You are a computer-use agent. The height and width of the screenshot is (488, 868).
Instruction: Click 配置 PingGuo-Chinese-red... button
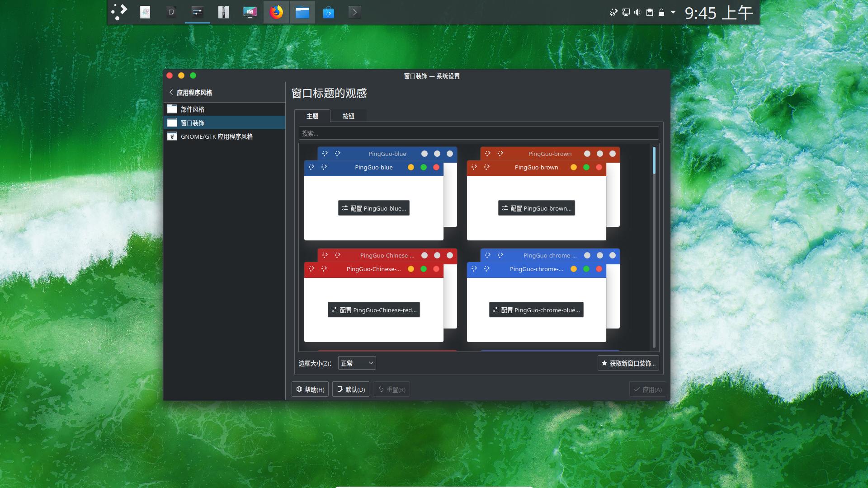pyautogui.click(x=374, y=310)
